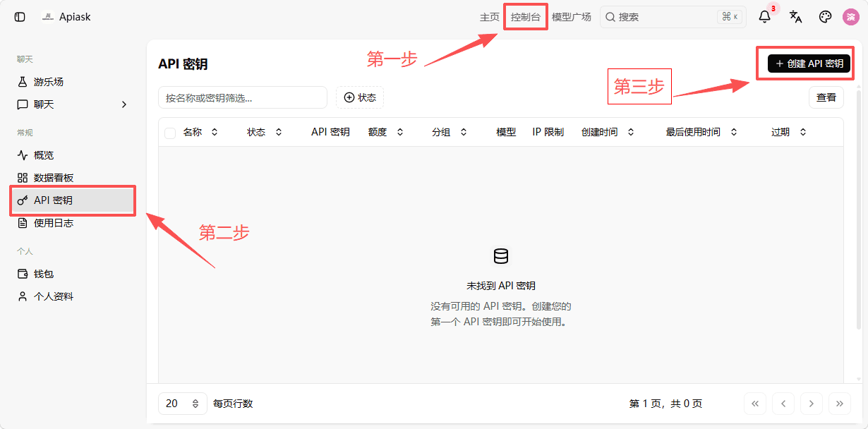The image size is (868, 429).
Task: Sort by the 创建时间 column
Action: point(608,132)
